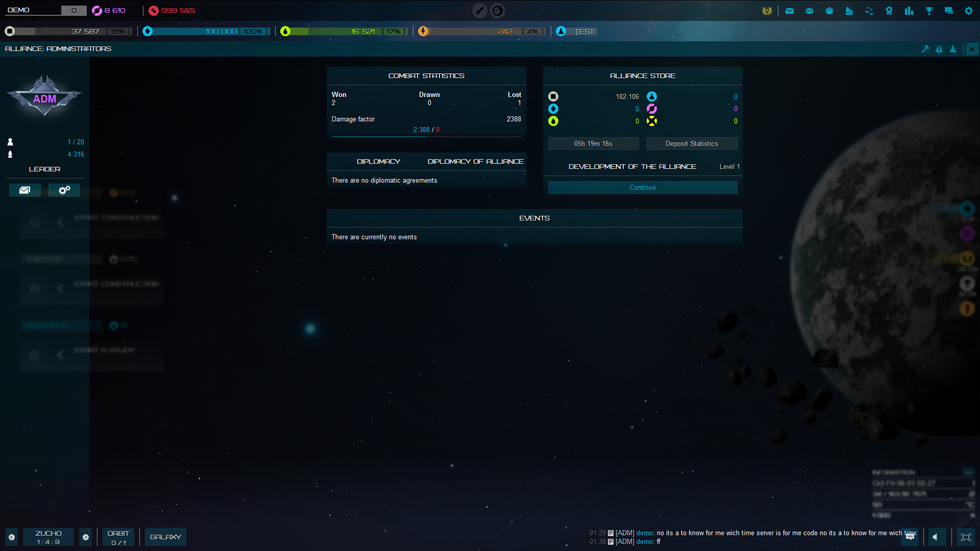Viewport: 980px width, 551px height.
Task: Mute sound with the speaker button
Action: 937,537
